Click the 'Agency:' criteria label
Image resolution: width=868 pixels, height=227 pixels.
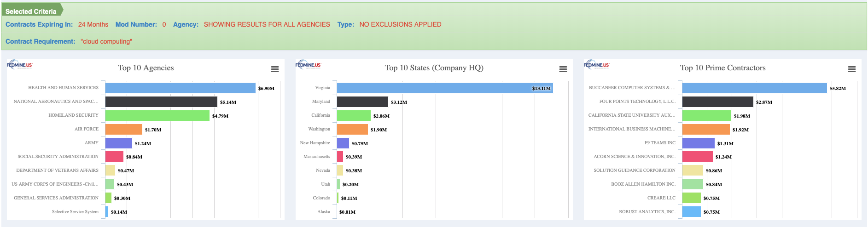pyautogui.click(x=186, y=24)
